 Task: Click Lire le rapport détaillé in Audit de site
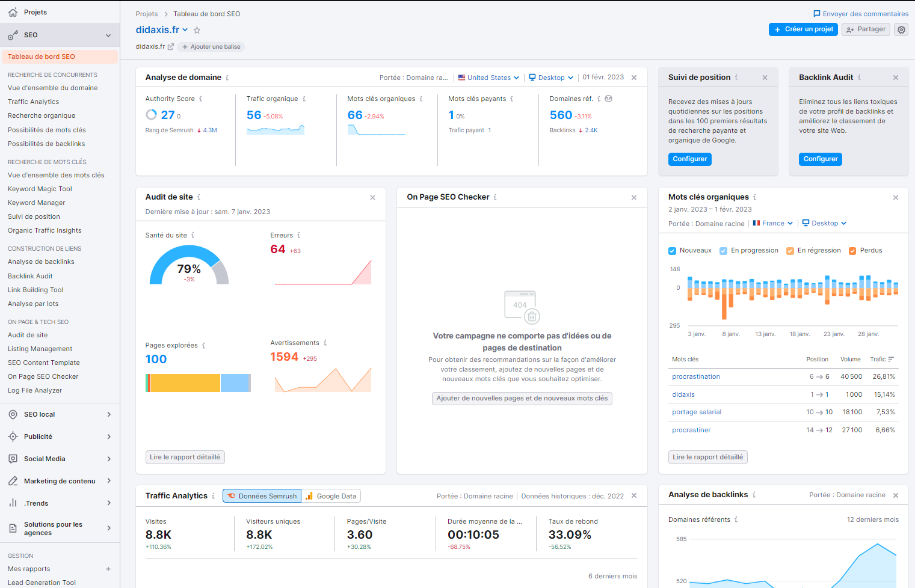tap(185, 458)
